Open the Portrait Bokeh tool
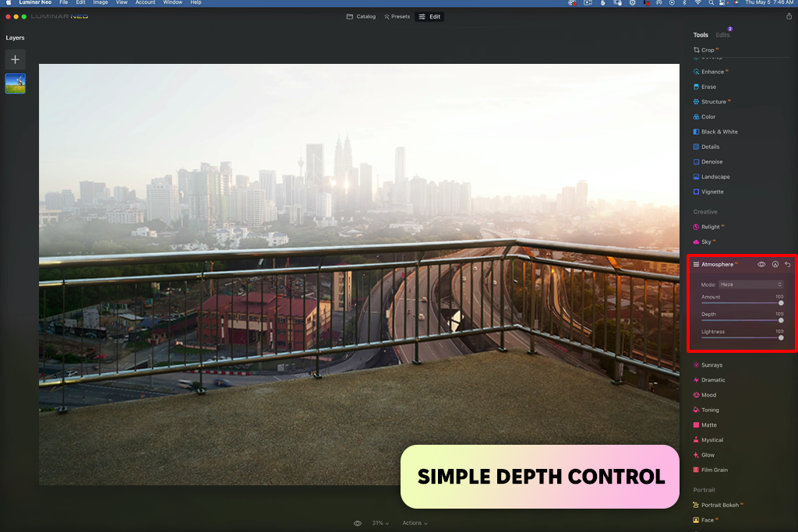This screenshot has height=532, width=798. [719, 505]
